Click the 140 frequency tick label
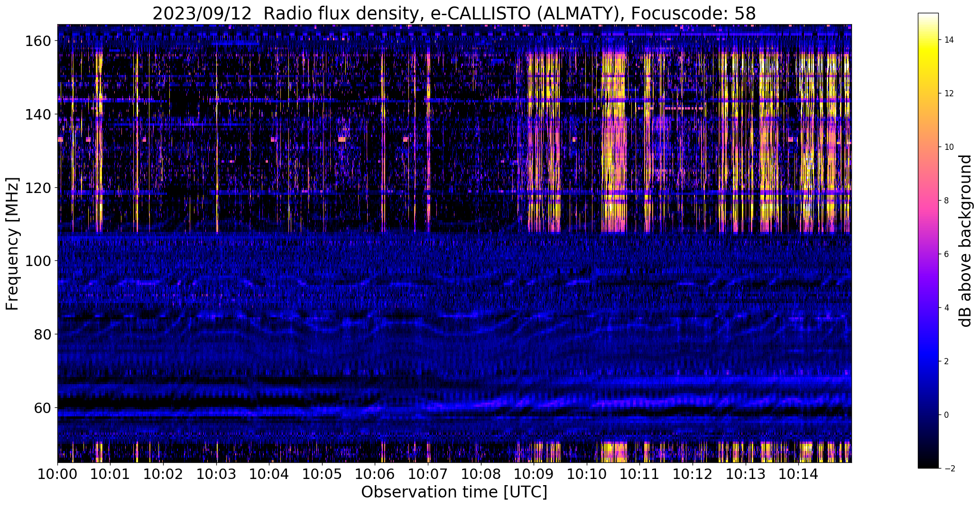Image resolution: width=980 pixels, height=506 pixels. pyautogui.click(x=37, y=114)
